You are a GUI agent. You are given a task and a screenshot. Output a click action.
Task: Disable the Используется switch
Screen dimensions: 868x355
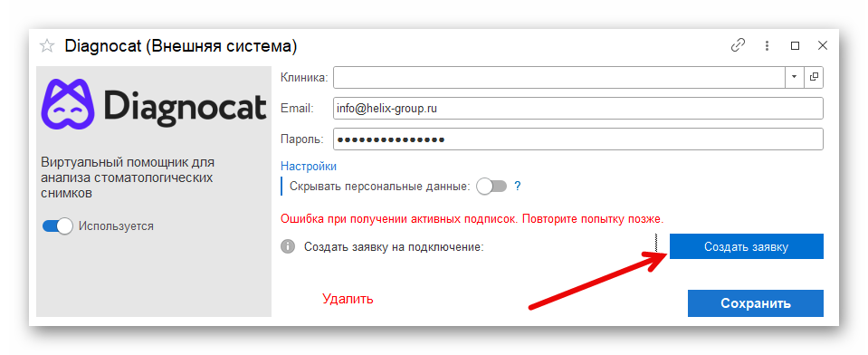[x=58, y=226]
